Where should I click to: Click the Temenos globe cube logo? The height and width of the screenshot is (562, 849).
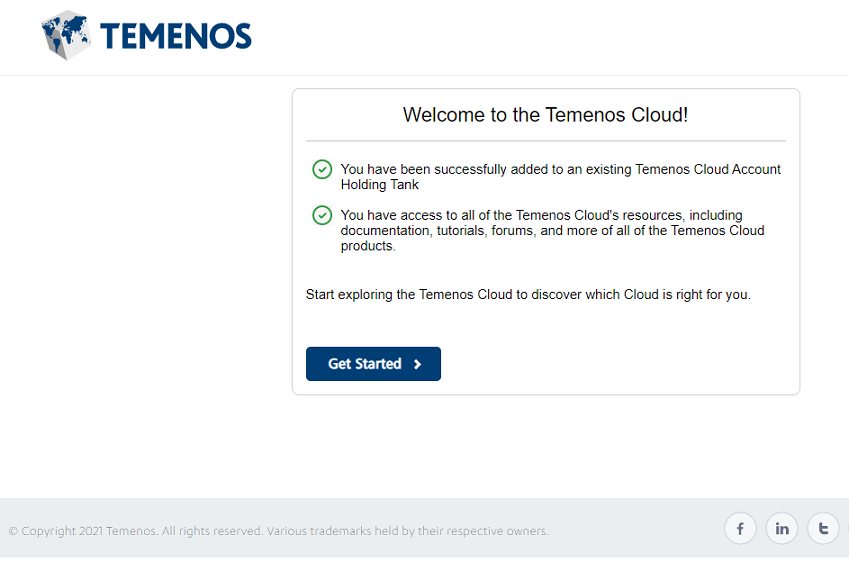[x=66, y=35]
